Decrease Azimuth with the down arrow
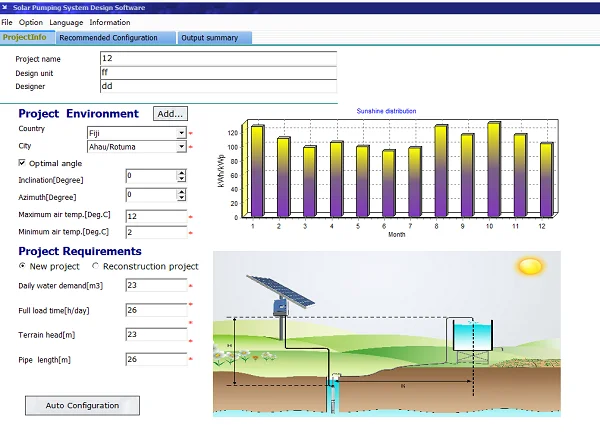This screenshot has height=445, width=600. (181, 199)
